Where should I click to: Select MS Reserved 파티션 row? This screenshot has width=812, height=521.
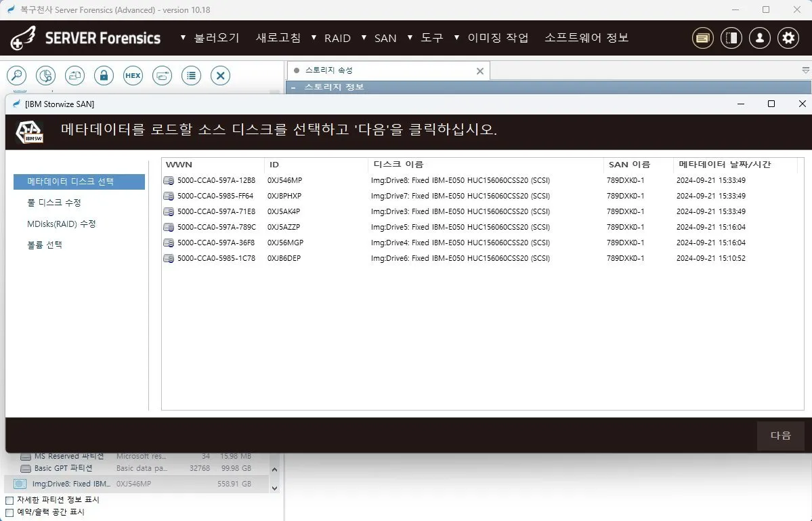tap(136, 456)
